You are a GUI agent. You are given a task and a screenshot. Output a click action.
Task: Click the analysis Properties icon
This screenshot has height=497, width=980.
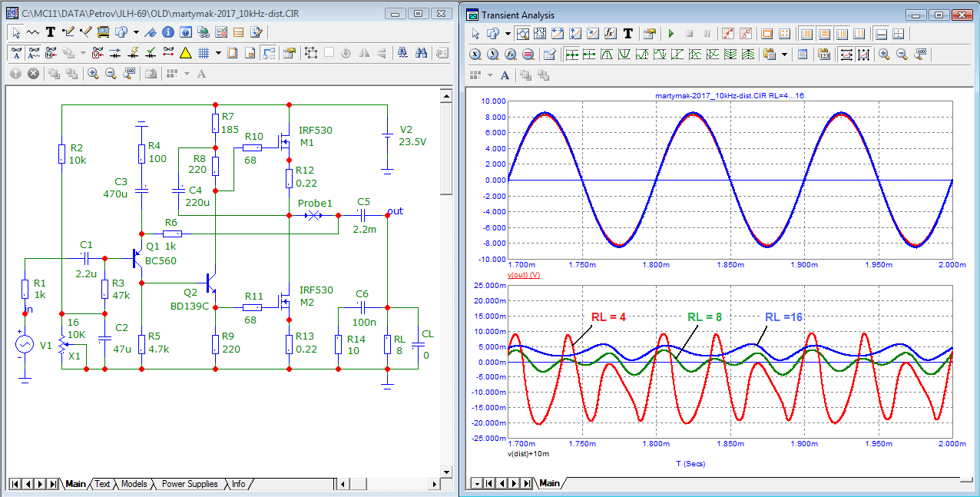[x=649, y=33]
